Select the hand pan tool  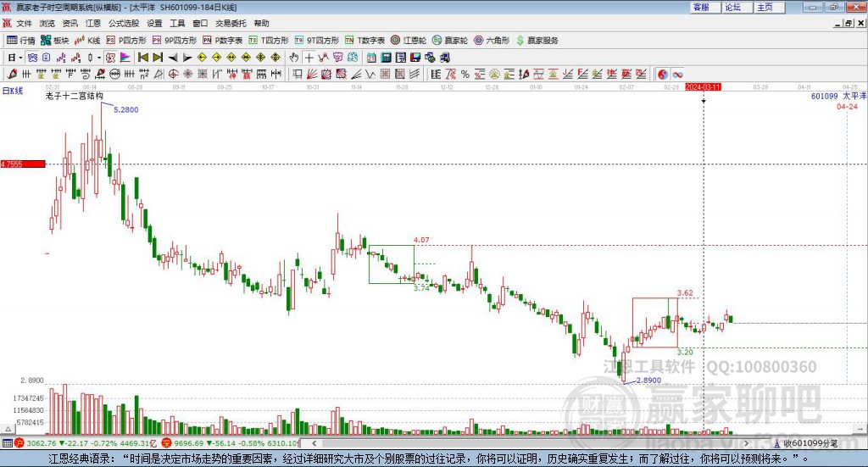pyautogui.click(x=294, y=58)
